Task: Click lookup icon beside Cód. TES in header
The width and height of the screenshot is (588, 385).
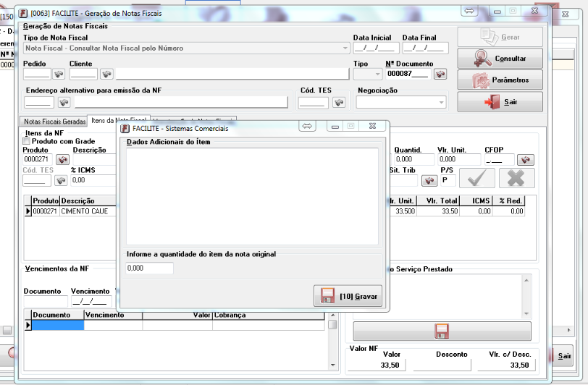Action: point(339,102)
